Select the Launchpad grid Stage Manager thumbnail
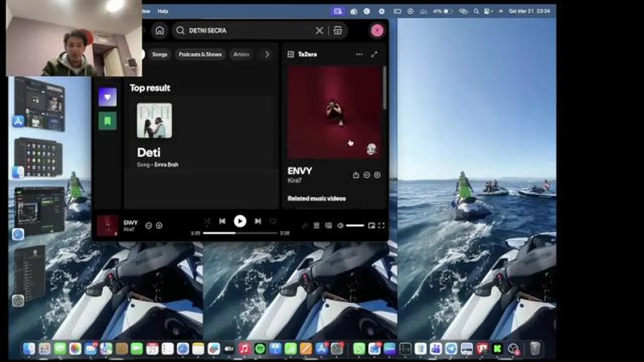The image size is (644, 362). tap(39, 157)
